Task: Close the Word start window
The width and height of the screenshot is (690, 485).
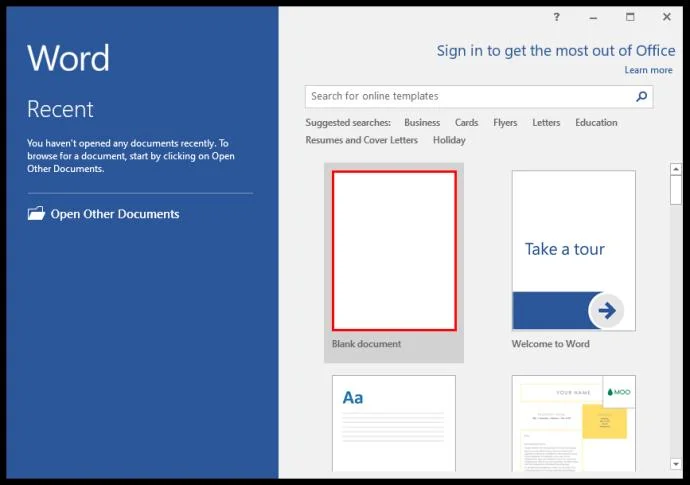Action: point(667,17)
